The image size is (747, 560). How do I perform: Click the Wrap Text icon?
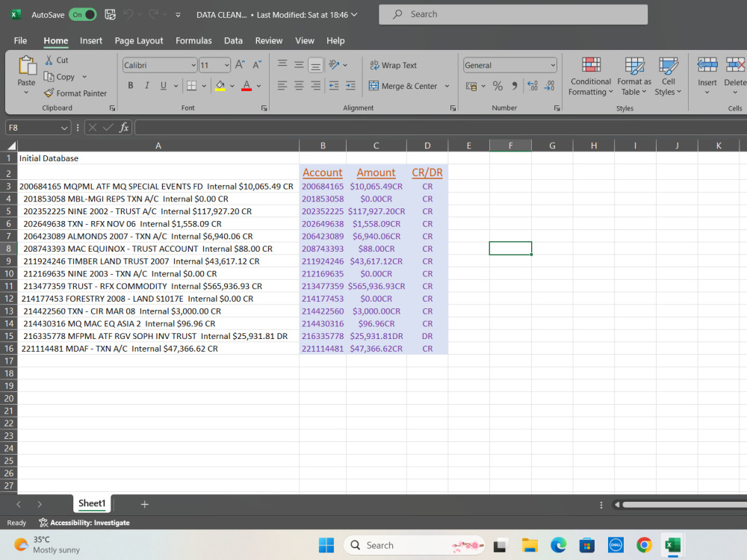pyautogui.click(x=375, y=65)
